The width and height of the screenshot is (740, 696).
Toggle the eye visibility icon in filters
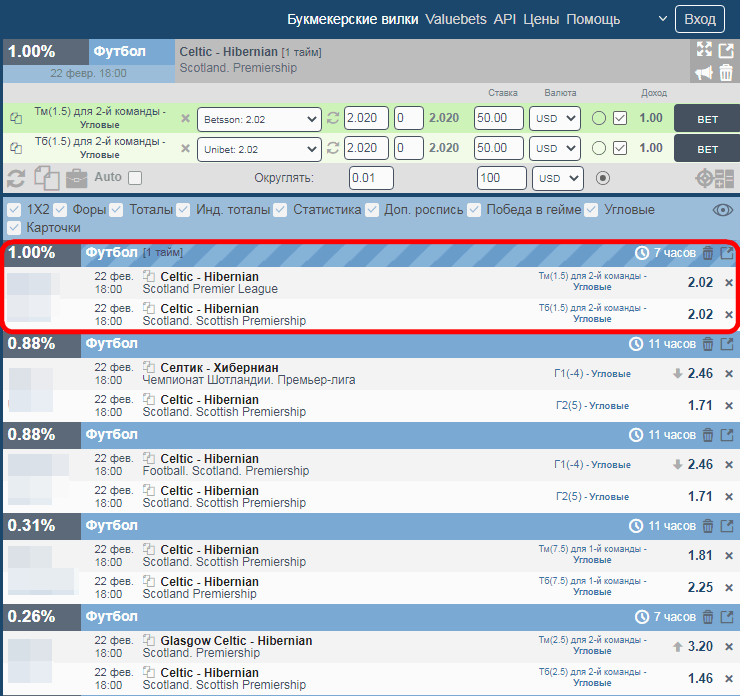723,210
